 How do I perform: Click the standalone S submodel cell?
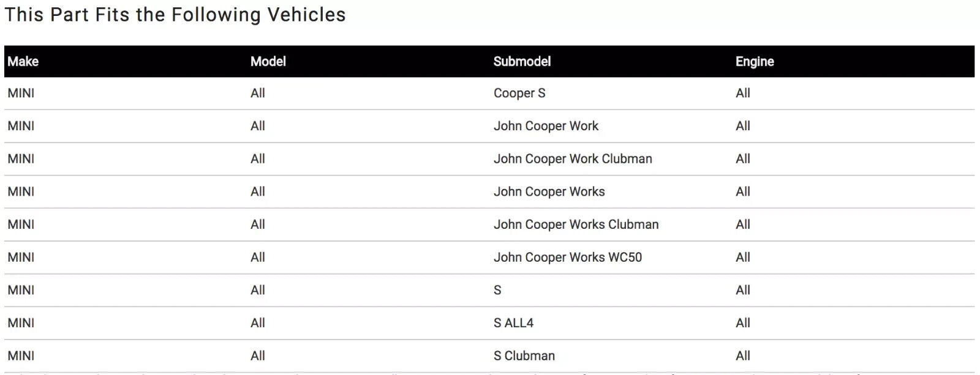click(497, 290)
